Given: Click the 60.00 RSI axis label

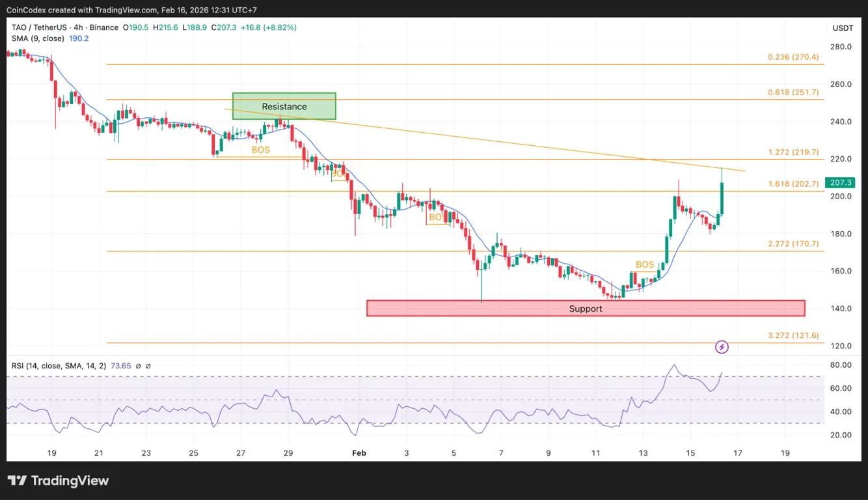Looking at the screenshot, I should click(x=841, y=388).
